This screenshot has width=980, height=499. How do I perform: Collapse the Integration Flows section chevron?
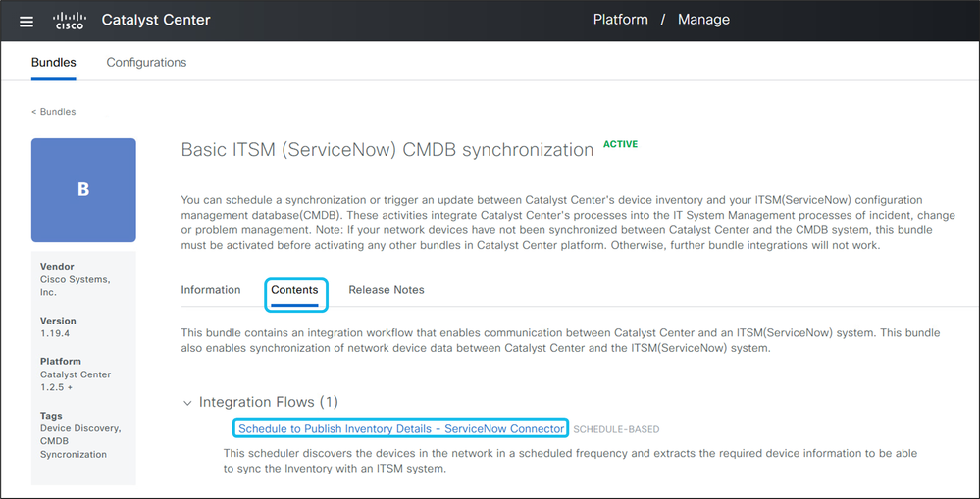point(187,402)
